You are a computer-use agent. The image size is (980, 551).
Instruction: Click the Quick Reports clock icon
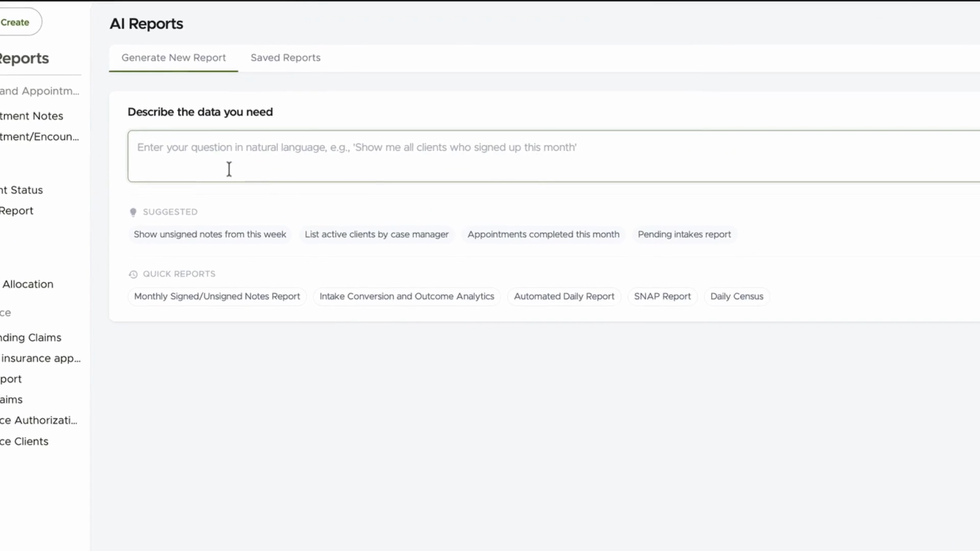click(133, 274)
